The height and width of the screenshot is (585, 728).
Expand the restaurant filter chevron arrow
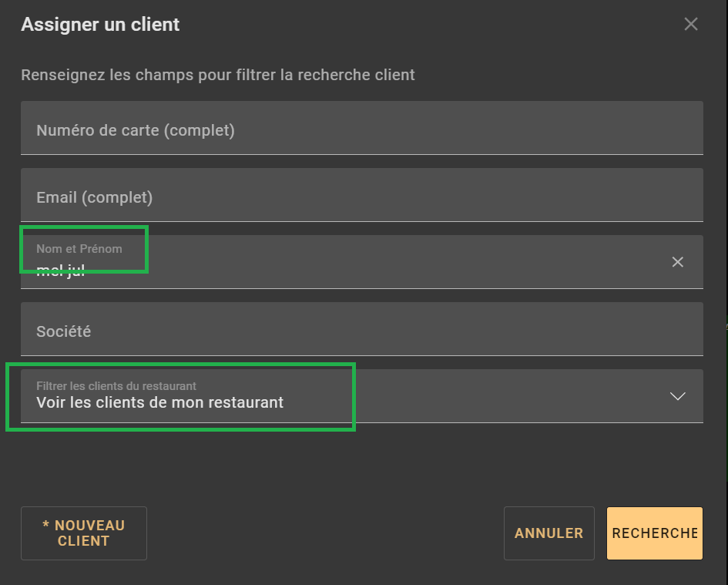click(678, 396)
